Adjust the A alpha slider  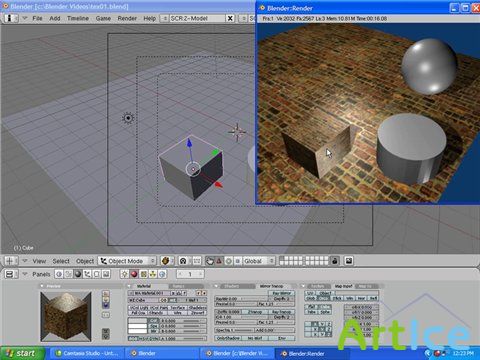(184, 338)
